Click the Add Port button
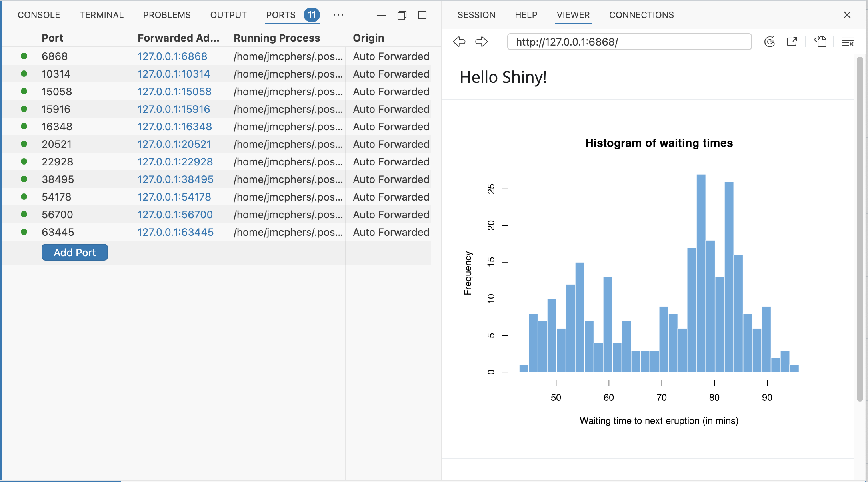This screenshot has height=482, width=868. pos(75,253)
